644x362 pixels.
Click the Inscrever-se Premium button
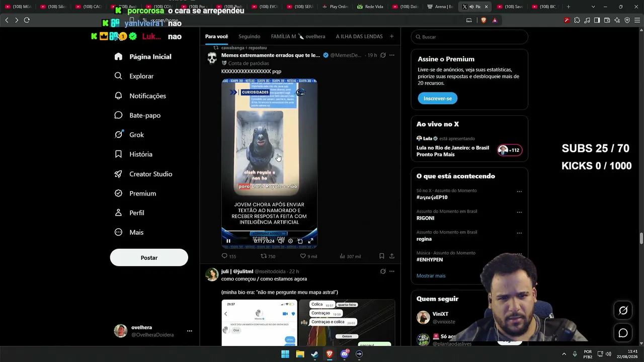click(x=437, y=99)
